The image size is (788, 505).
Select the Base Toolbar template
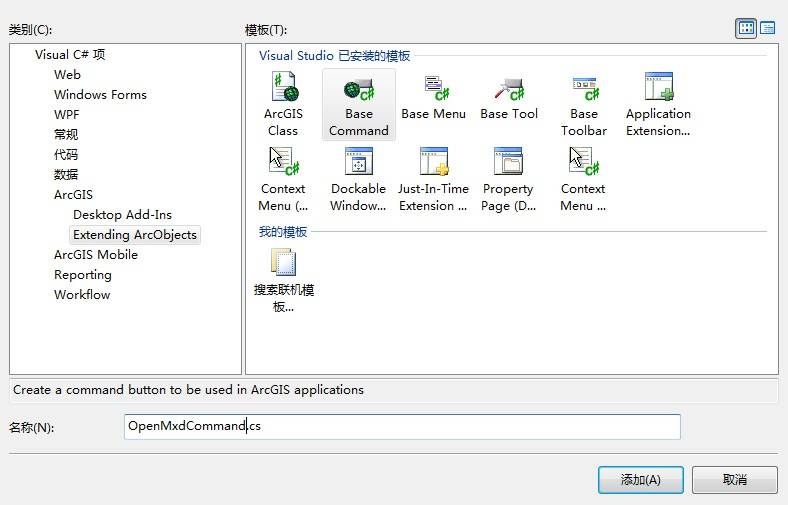coord(583,105)
